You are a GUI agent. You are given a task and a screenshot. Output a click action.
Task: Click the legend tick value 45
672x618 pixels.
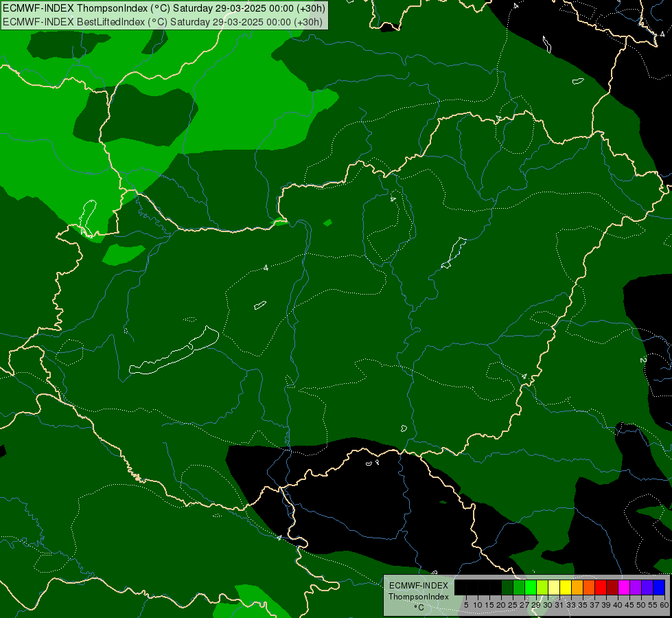[x=629, y=605]
